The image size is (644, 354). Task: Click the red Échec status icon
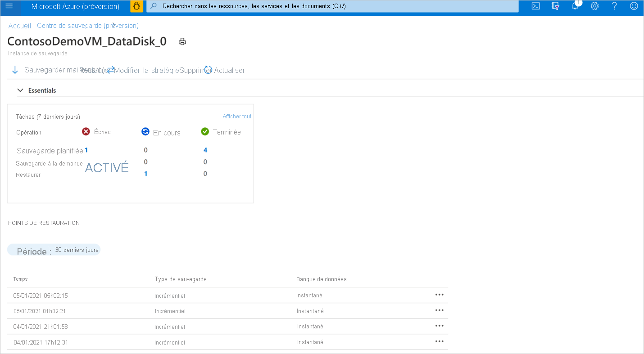pyautogui.click(x=86, y=132)
